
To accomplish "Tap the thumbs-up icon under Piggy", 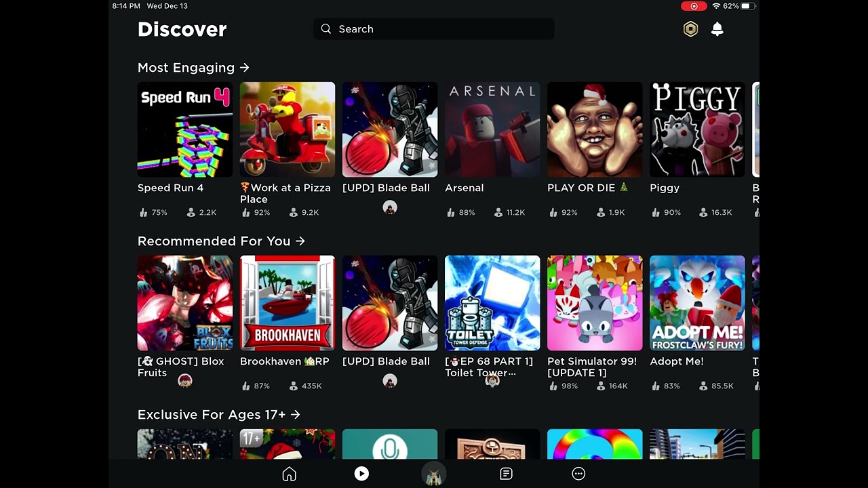I will (x=655, y=212).
